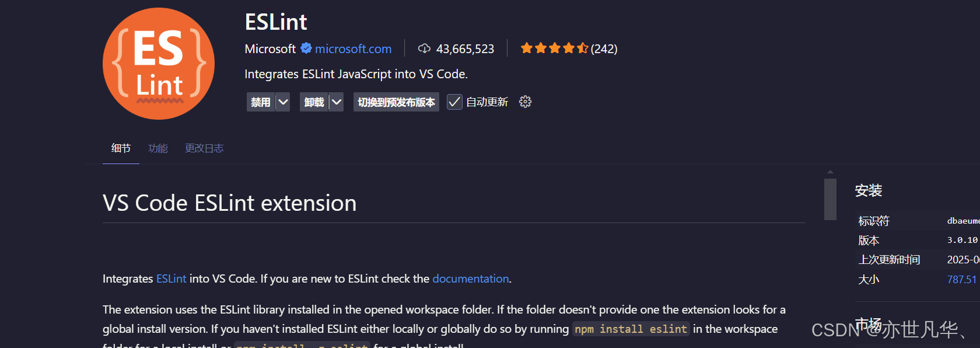Viewport: 980px width, 348px height.
Task: Click the 版本 row label
Action: 869,241
